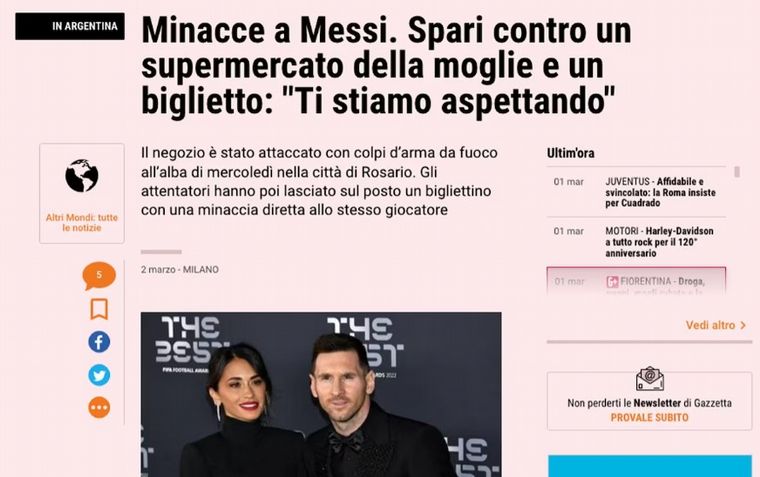Share the article on Facebook
Screen dimensions: 760x477
pos(99,342)
